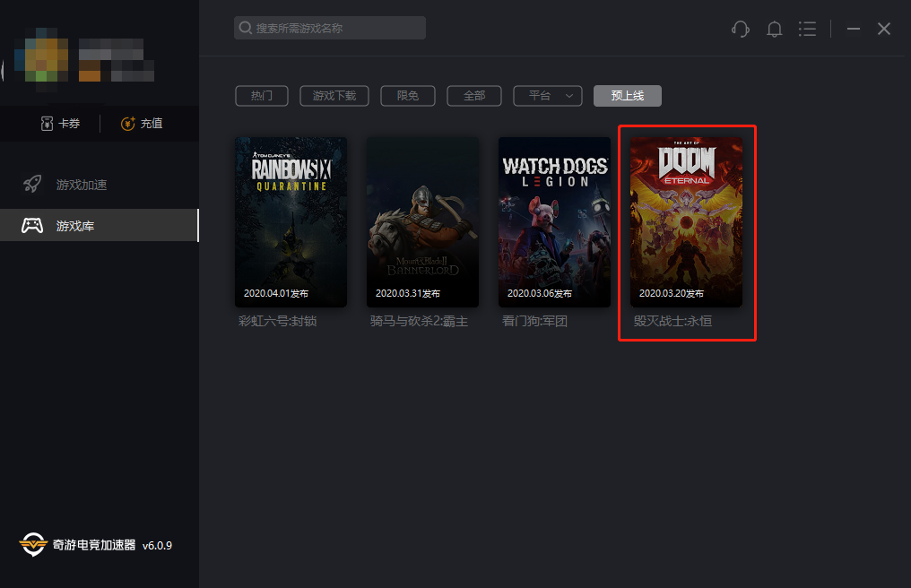This screenshot has height=588, width=911.
Task: Click the v6.0.9 version number
Action: (x=157, y=546)
